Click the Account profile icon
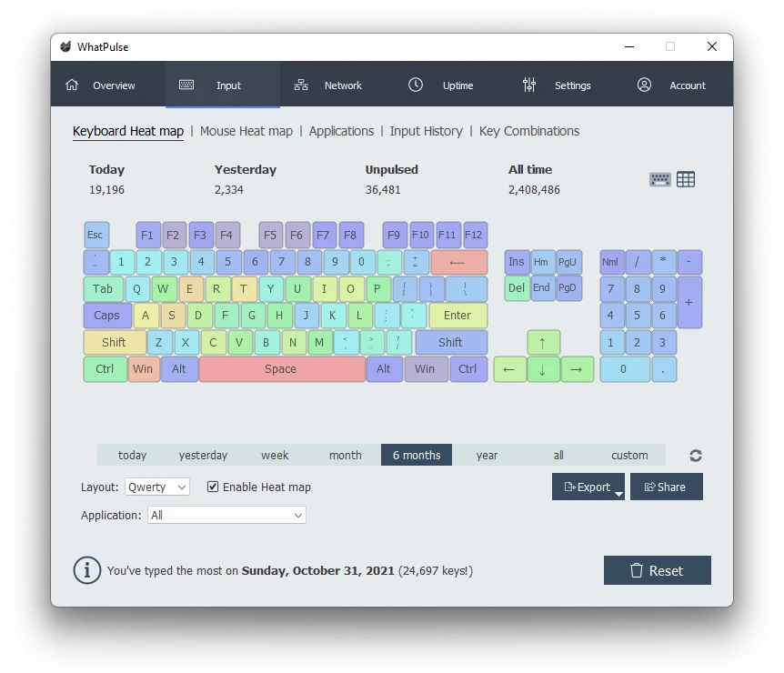The height and width of the screenshot is (673, 784). tap(644, 85)
